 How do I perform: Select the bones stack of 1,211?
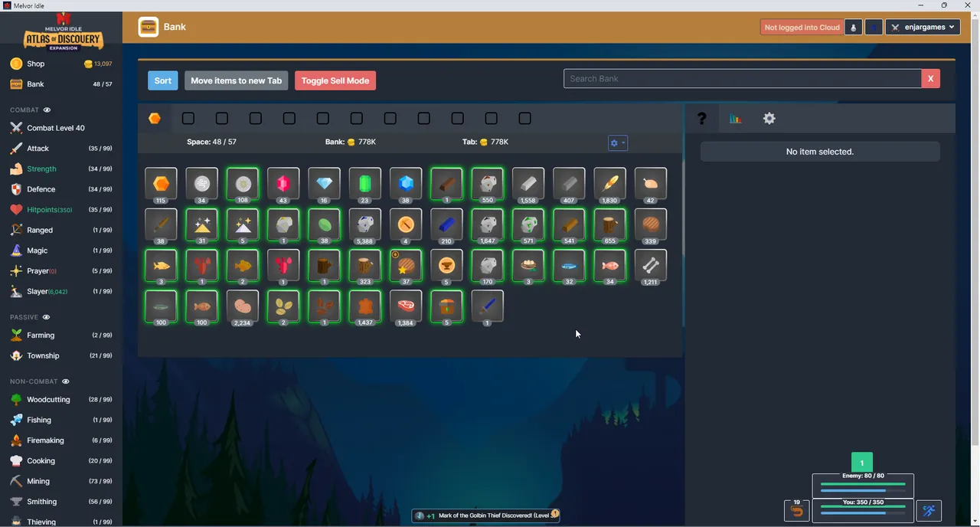coord(651,266)
